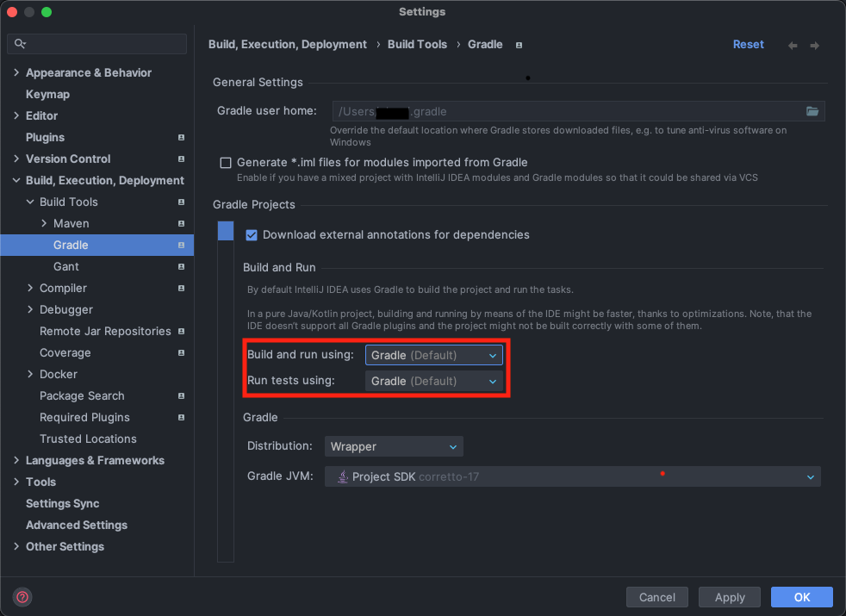Click the project-level icon beside Build Tools
The image size is (846, 616).
tap(181, 202)
